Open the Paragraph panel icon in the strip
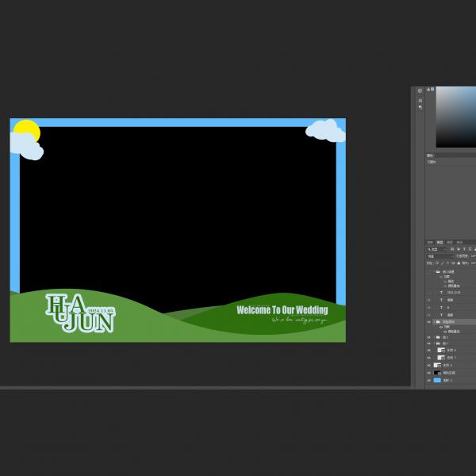The image size is (476, 476). (420, 107)
